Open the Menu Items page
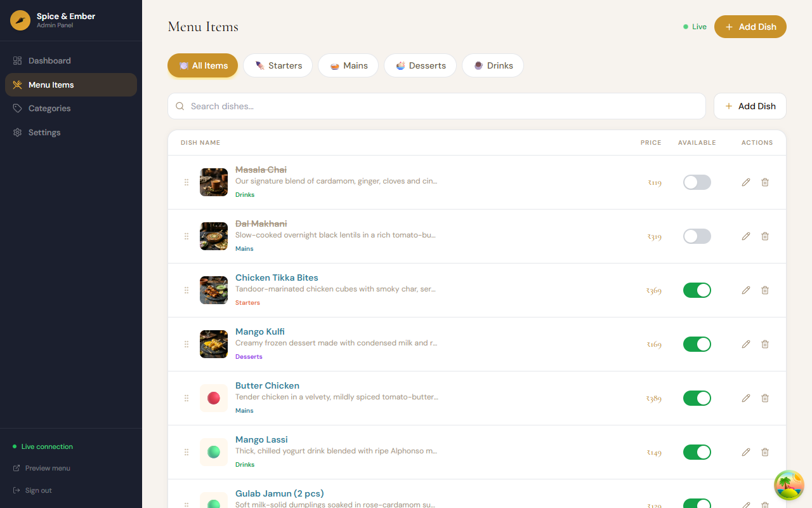Viewport: 812px width, 508px height. (71, 84)
